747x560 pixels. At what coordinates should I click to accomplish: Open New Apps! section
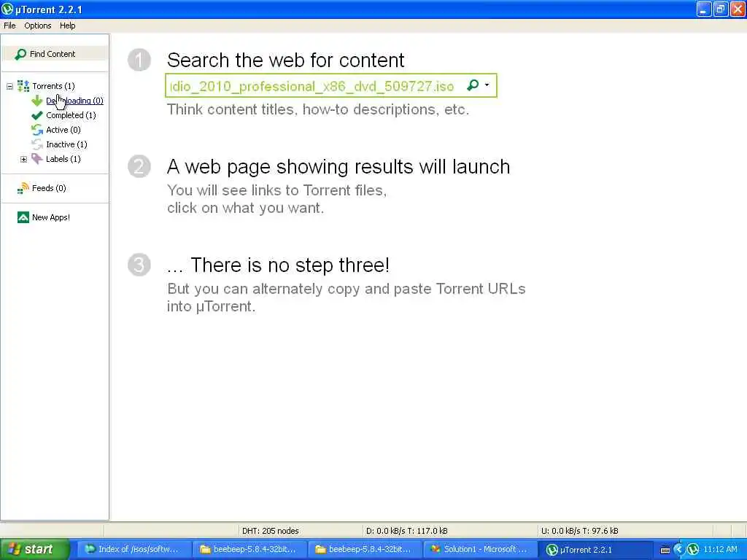click(51, 217)
